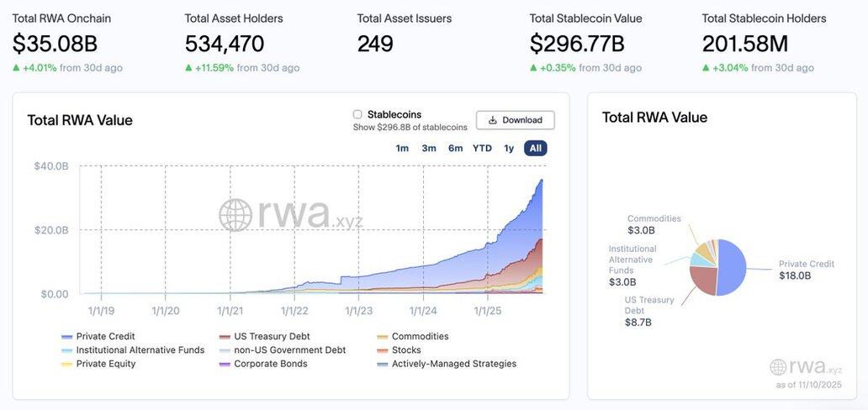Toggle Private Credit legend swatch
The height and width of the screenshot is (410, 868).
pyautogui.click(x=66, y=337)
